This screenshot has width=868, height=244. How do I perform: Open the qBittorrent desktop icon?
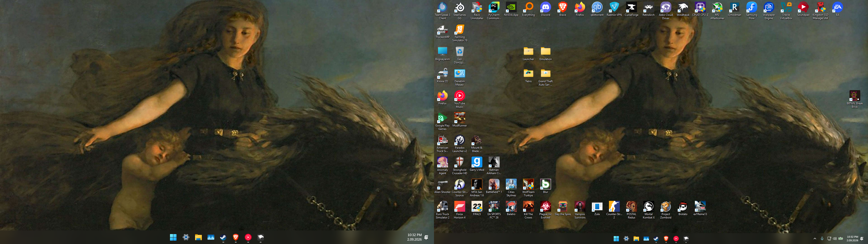pos(597,9)
